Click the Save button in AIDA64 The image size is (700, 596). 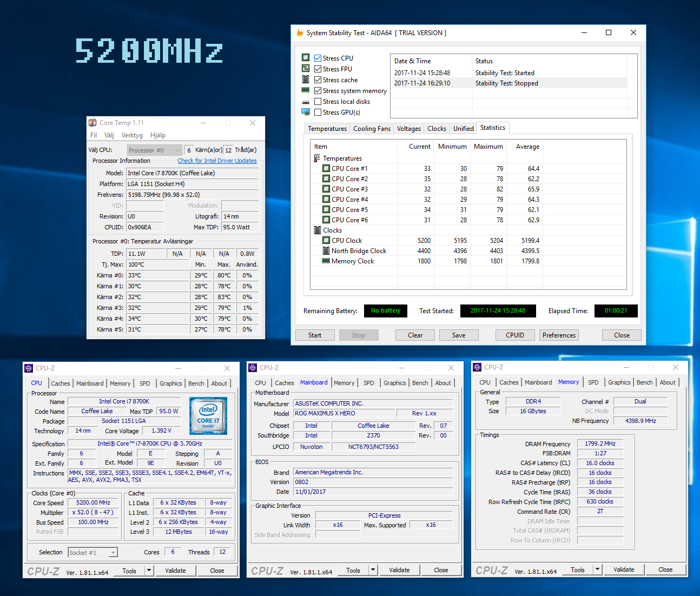click(x=459, y=335)
